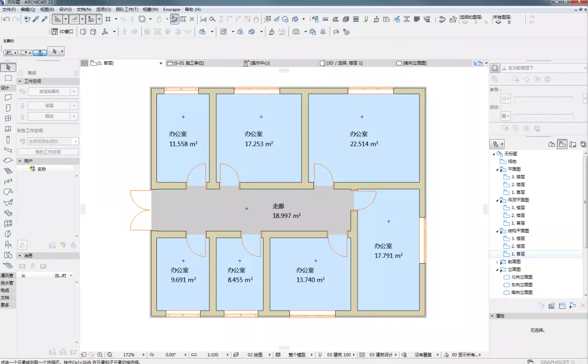Select 场地 in the navigator tree
Viewport: 588px width, 364px height.
pyautogui.click(x=512, y=161)
